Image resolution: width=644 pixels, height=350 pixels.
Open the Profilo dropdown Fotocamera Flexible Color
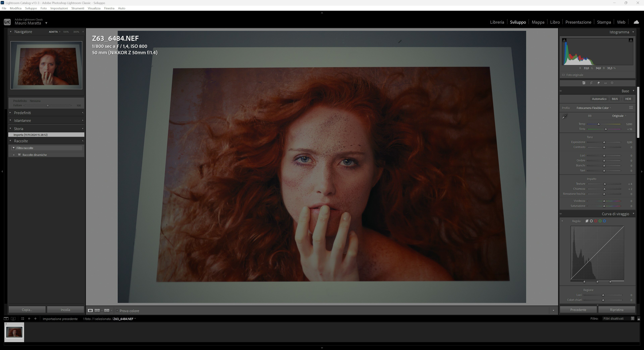pyautogui.click(x=594, y=108)
